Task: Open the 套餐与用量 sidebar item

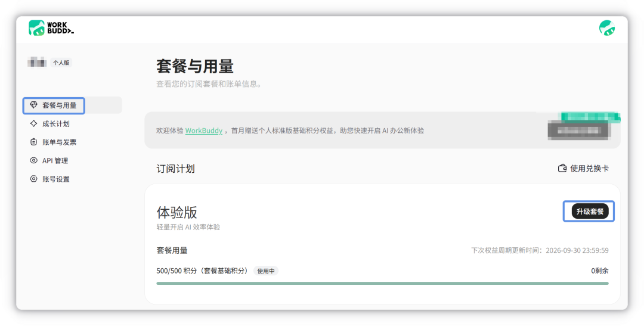Action: pyautogui.click(x=72, y=105)
